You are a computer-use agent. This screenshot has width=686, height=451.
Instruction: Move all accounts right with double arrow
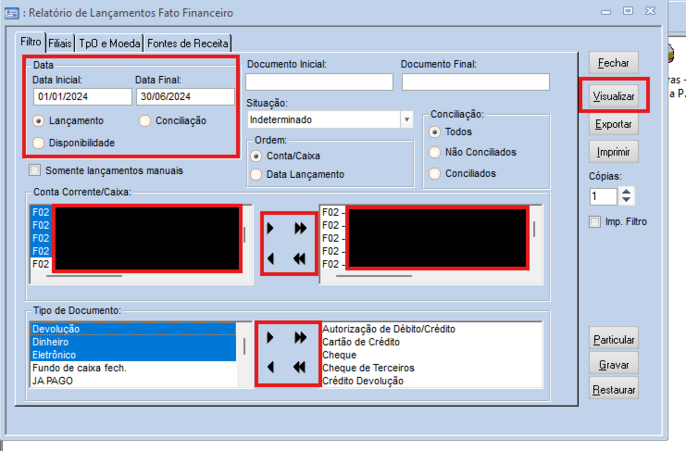pyautogui.click(x=300, y=229)
